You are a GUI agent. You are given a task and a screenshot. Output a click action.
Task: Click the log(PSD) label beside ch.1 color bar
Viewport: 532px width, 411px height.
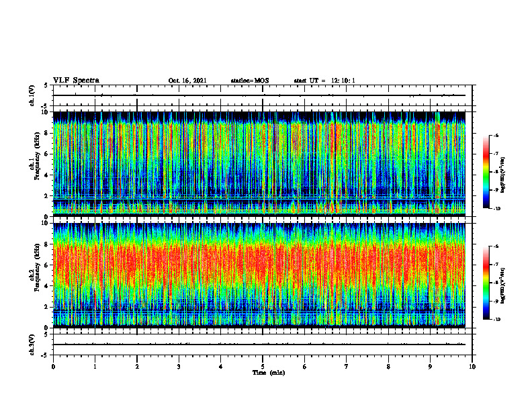(504, 175)
